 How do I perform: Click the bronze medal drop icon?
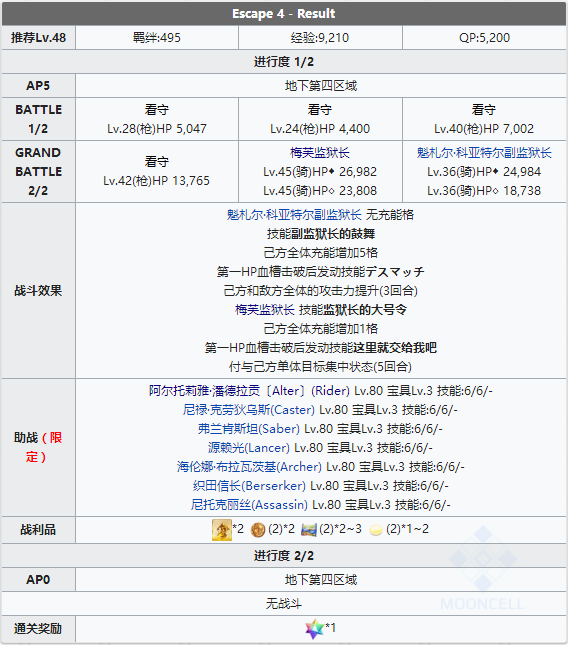click(x=258, y=530)
